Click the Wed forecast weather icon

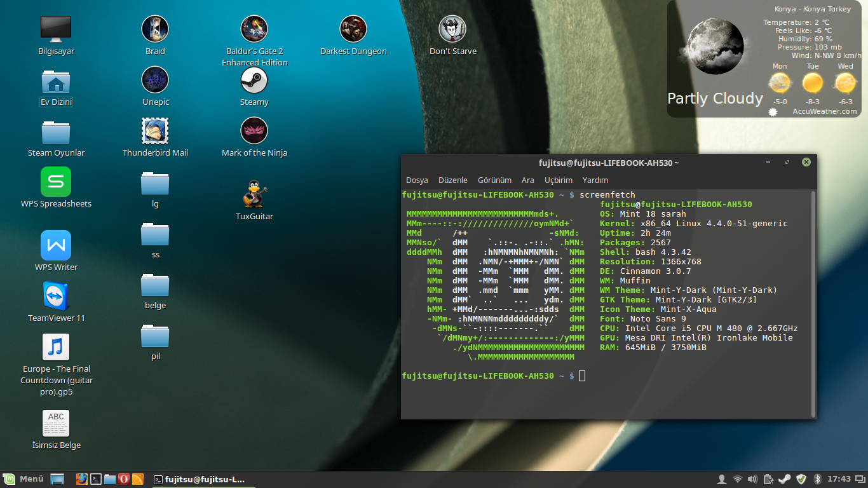845,83
